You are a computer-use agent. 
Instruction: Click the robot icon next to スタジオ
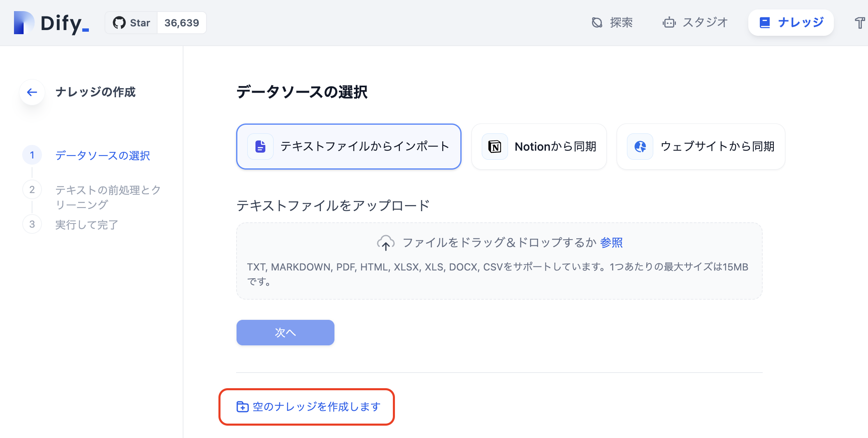pyautogui.click(x=668, y=22)
